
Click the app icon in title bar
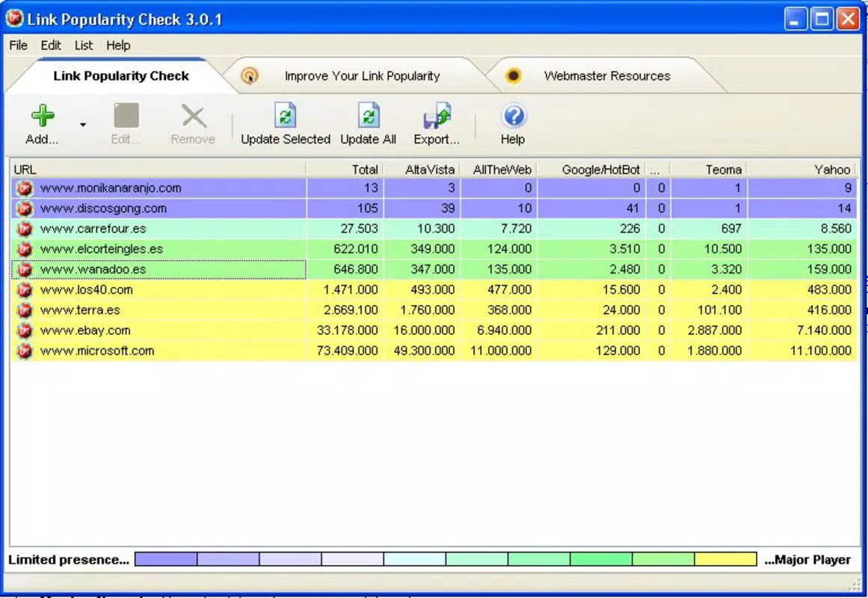coord(14,19)
